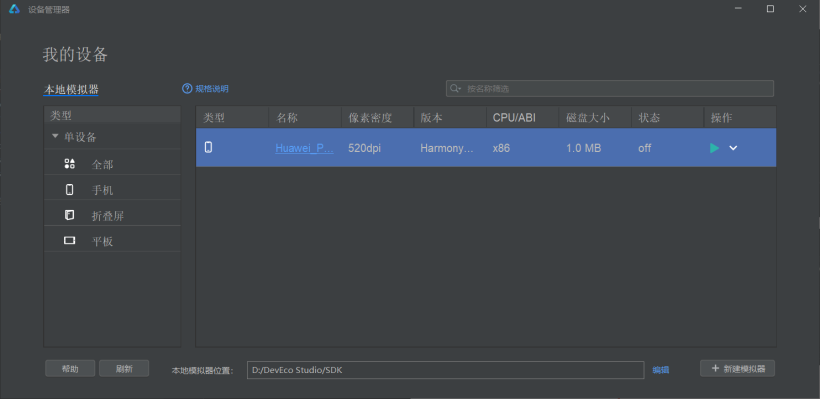The width and height of the screenshot is (820, 399).
Task: Choose the 折叠屏 foldable icon
Action: [x=70, y=215]
